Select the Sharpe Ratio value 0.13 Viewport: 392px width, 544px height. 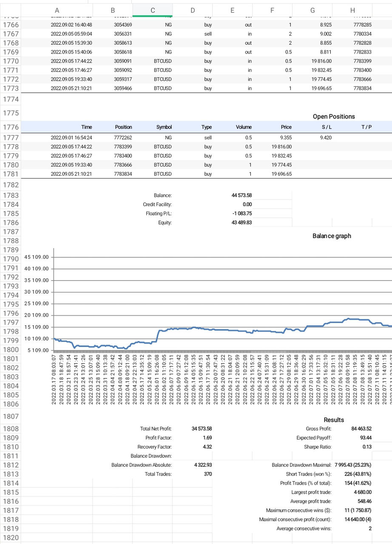coord(366,447)
